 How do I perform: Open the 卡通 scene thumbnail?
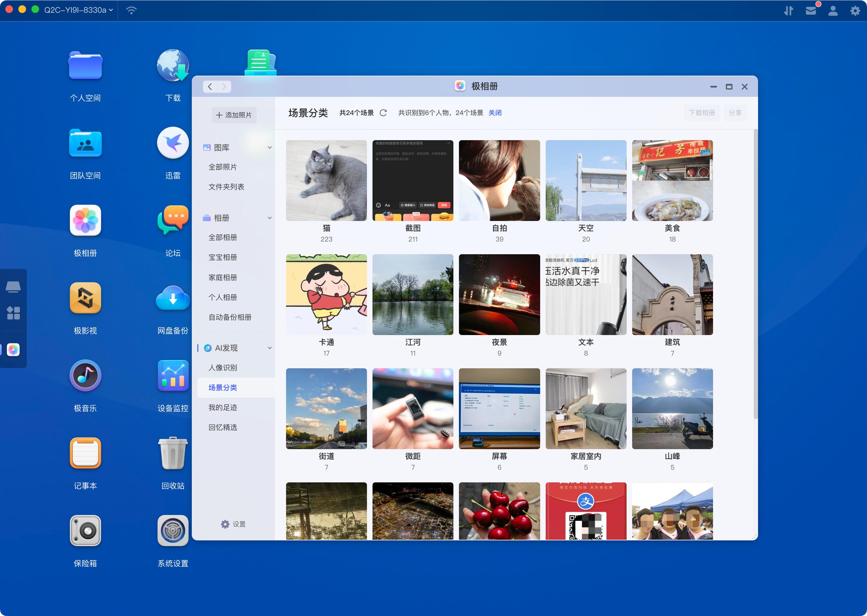point(326,294)
